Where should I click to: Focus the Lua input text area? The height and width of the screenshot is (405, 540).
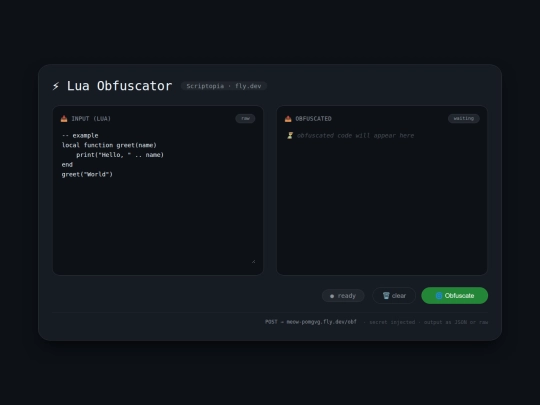[x=158, y=197]
